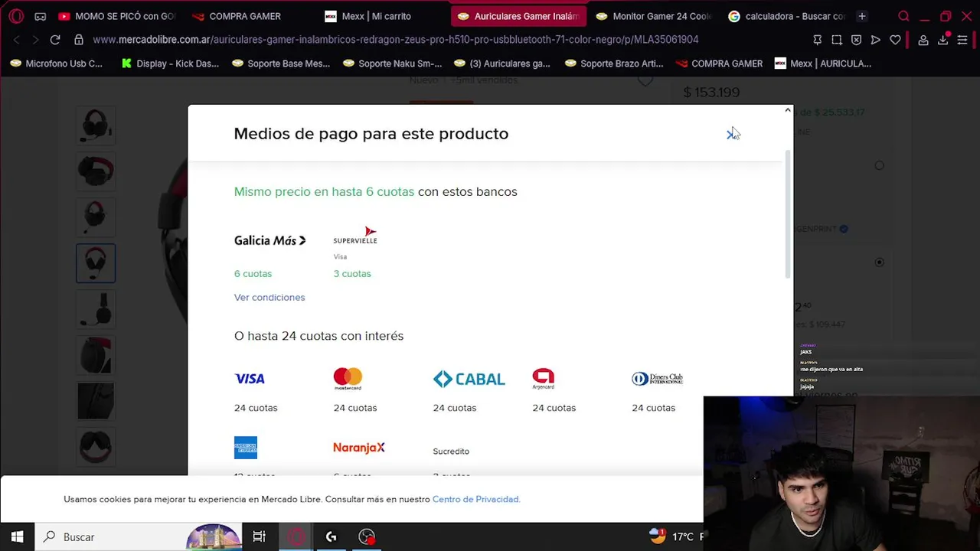Click the NaranjaX logo

359,448
